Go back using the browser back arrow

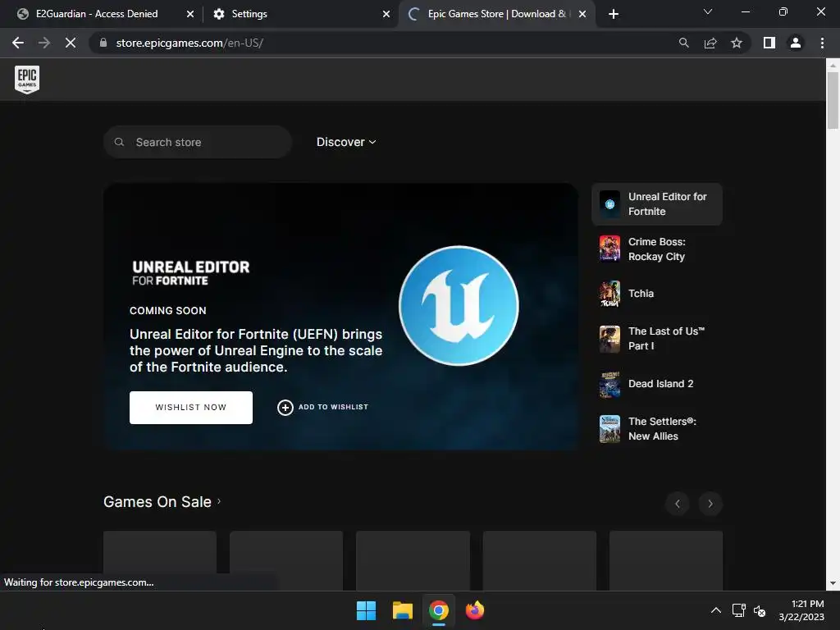(18, 43)
